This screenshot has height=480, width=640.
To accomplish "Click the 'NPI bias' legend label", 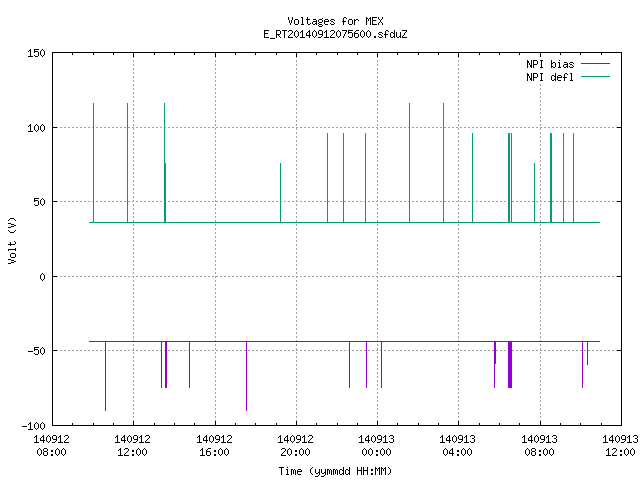I will [x=550, y=64].
